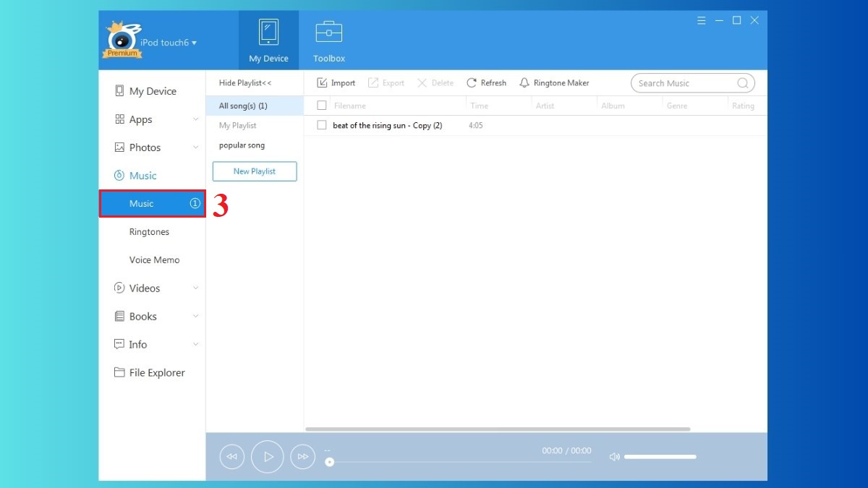Skip to the next track
This screenshot has height=488, width=868.
(x=303, y=457)
